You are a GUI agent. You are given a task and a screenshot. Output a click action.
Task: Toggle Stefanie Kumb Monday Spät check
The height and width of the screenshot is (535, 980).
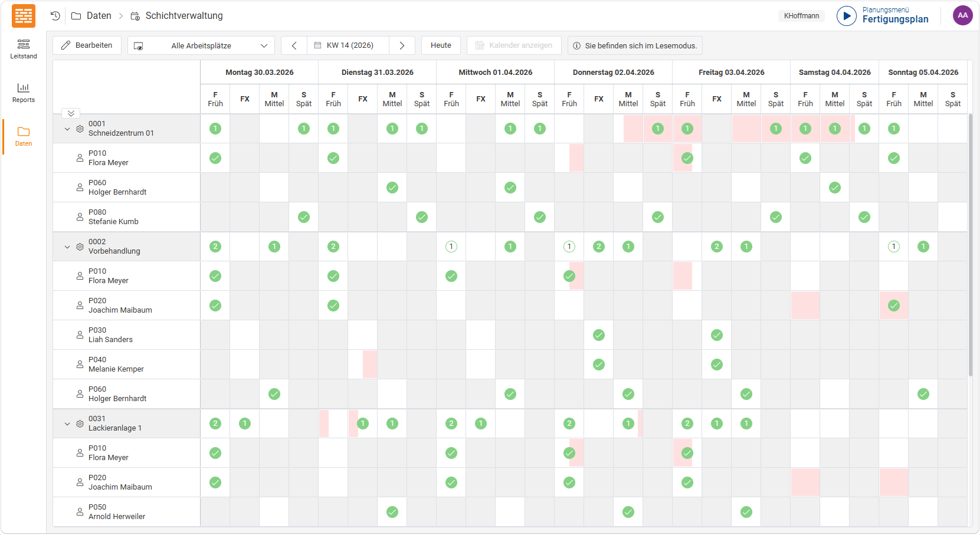tap(304, 217)
